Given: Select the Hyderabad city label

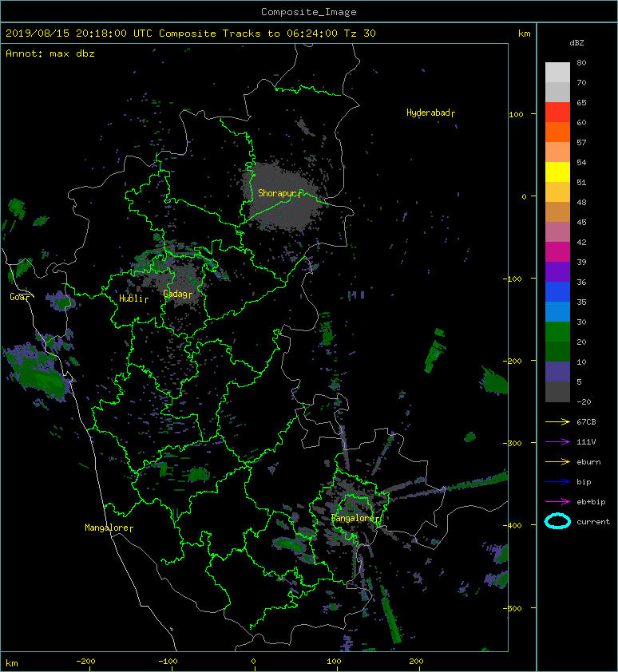Looking at the screenshot, I should tap(430, 113).
